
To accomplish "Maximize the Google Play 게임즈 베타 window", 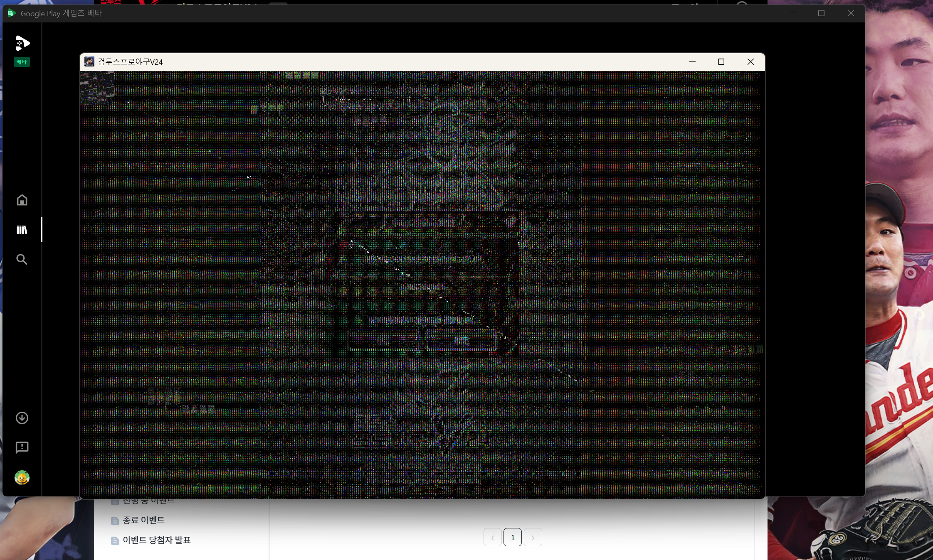I will 821,13.
